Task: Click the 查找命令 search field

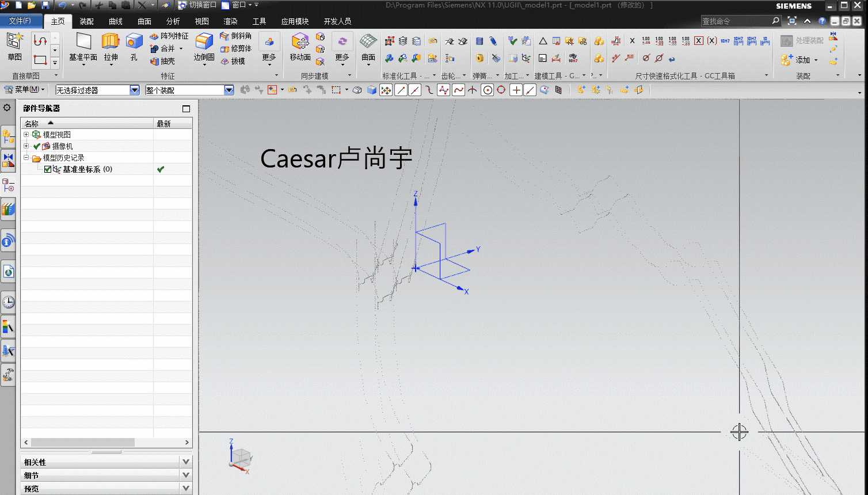Action: tap(736, 21)
